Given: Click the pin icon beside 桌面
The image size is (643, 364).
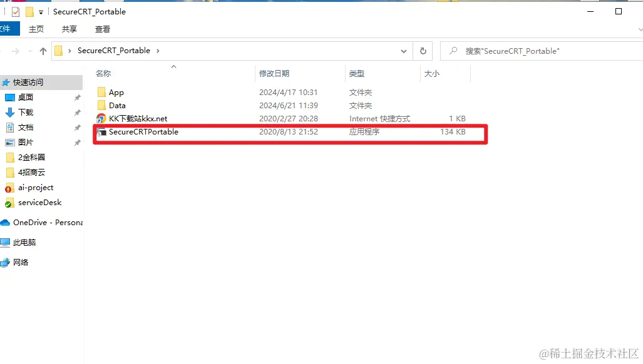Looking at the screenshot, I should coord(77,98).
